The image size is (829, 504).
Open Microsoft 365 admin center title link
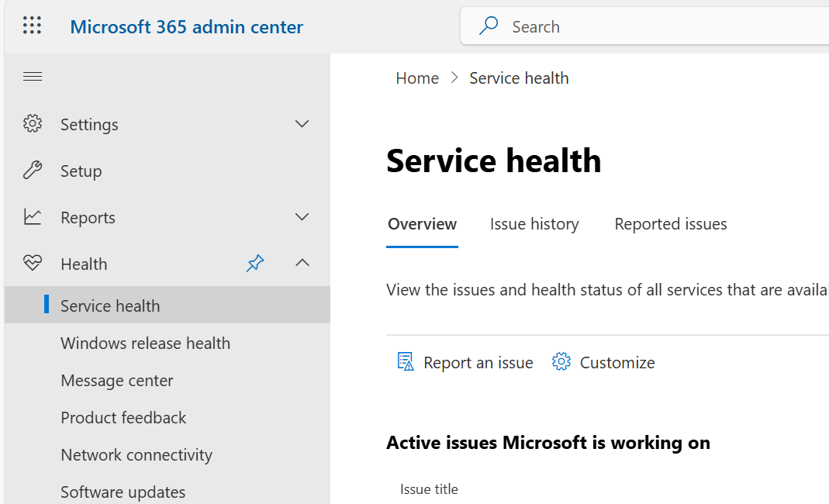pyautogui.click(x=187, y=27)
